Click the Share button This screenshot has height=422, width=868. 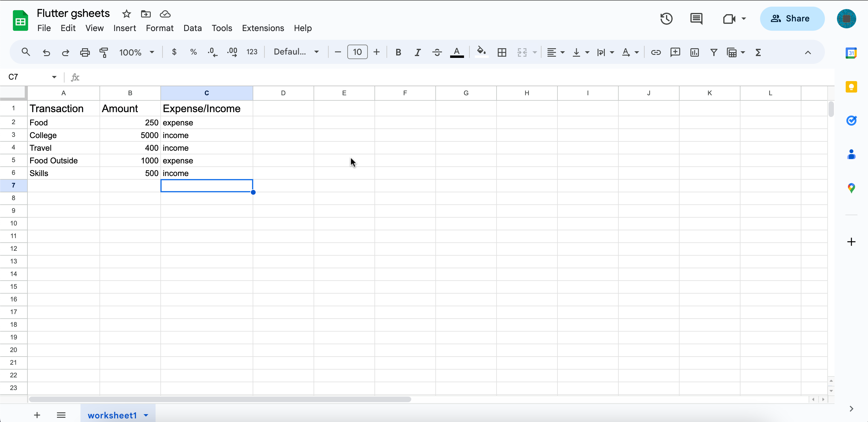tap(792, 18)
